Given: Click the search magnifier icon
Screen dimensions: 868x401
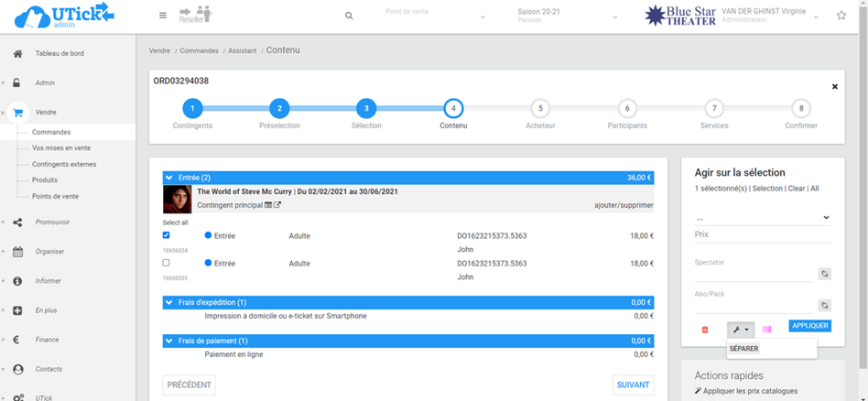Looking at the screenshot, I should [x=349, y=16].
